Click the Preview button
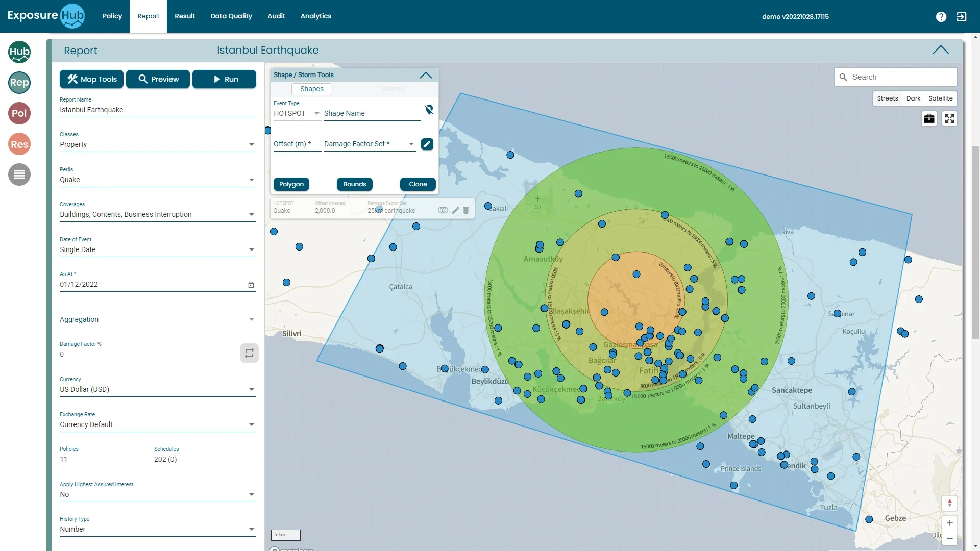980x551 pixels. pyautogui.click(x=158, y=79)
